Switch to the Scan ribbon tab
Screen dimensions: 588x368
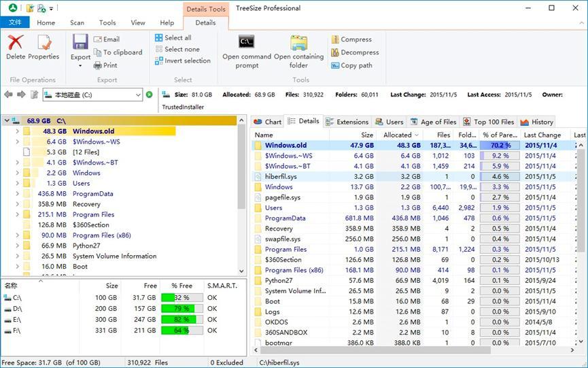coord(77,22)
